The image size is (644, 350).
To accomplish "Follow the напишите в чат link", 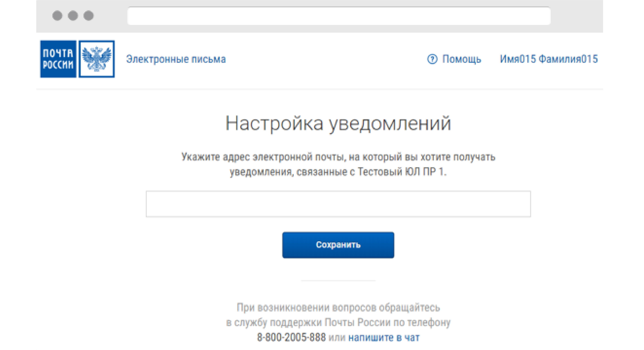I will (x=384, y=338).
